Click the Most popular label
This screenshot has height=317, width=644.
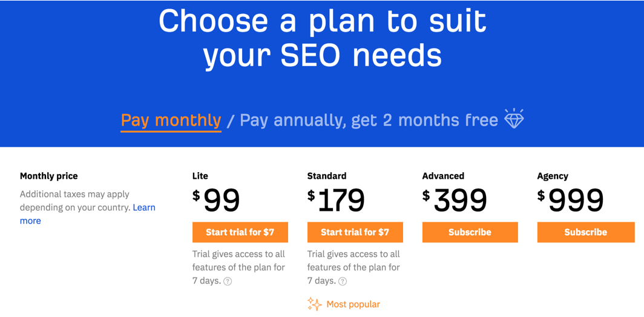(353, 304)
